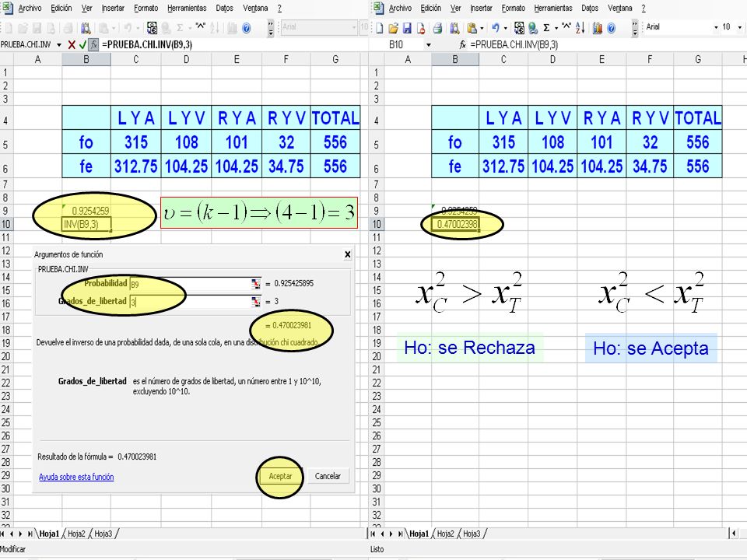
Task: Click Cancelar button in function dialog
Action: point(328,476)
